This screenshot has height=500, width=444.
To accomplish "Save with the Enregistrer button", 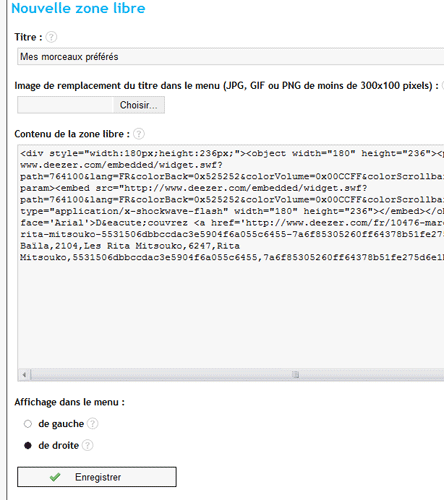I will (x=97, y=477).
